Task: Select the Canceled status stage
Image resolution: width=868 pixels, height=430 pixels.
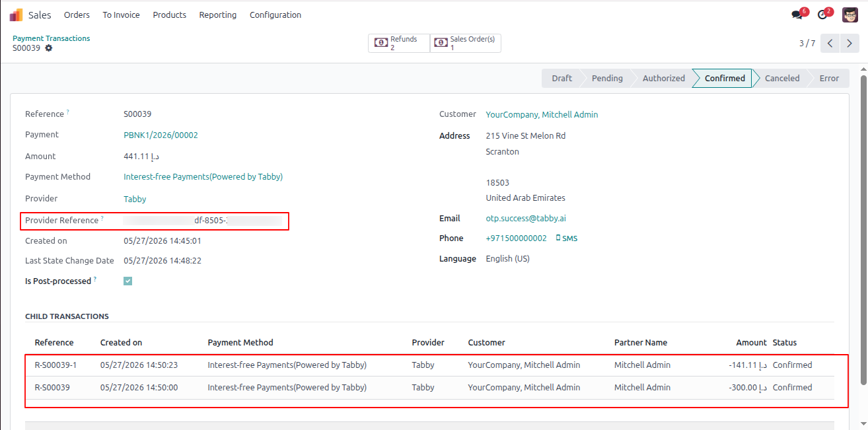Action: [782, 78]
